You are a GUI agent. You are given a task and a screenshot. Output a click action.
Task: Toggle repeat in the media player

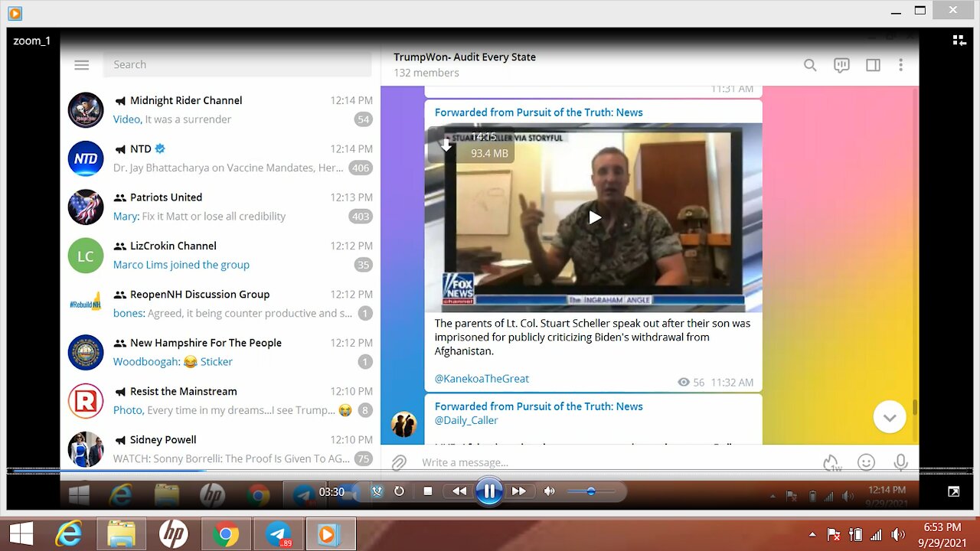coord(399,491)
